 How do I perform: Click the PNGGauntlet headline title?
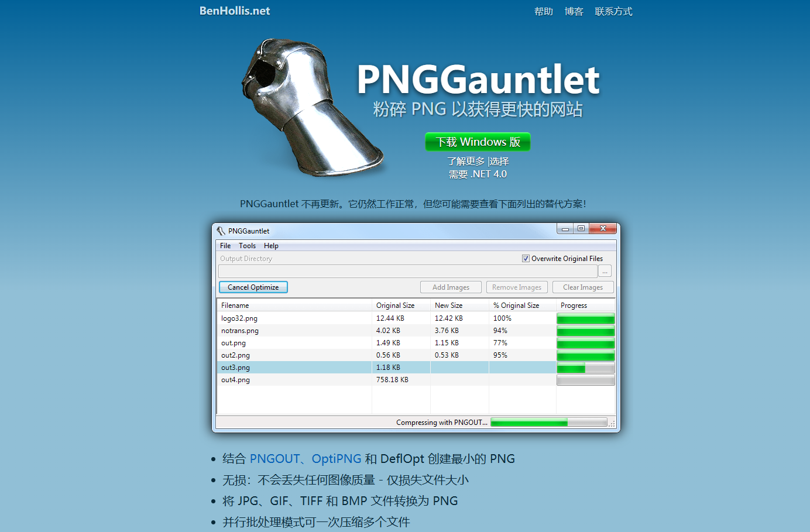(x=478, y=79)
